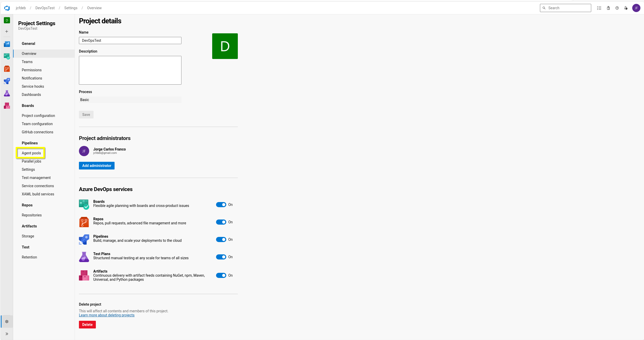Open Retention under Test
644x340 pixels.
coord(44,257)
